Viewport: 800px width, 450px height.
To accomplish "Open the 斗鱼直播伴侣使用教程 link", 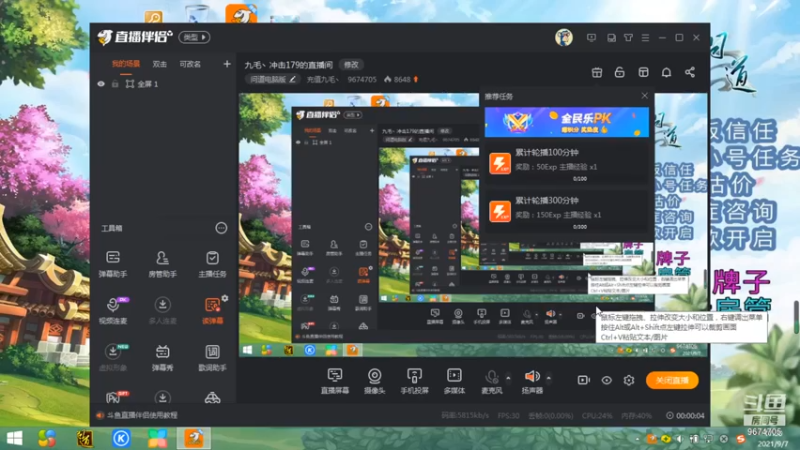I will pyautogui.click(x=142, y=415).
